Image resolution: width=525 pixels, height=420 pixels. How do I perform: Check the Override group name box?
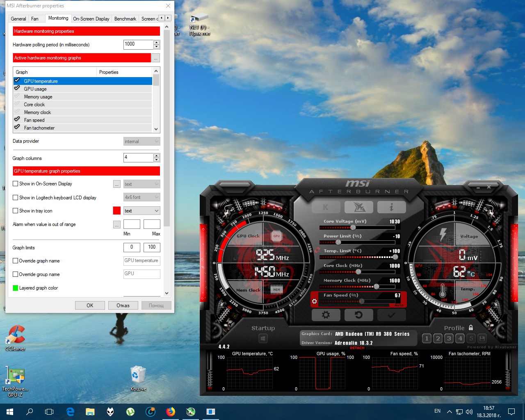[x=16, y=274]
